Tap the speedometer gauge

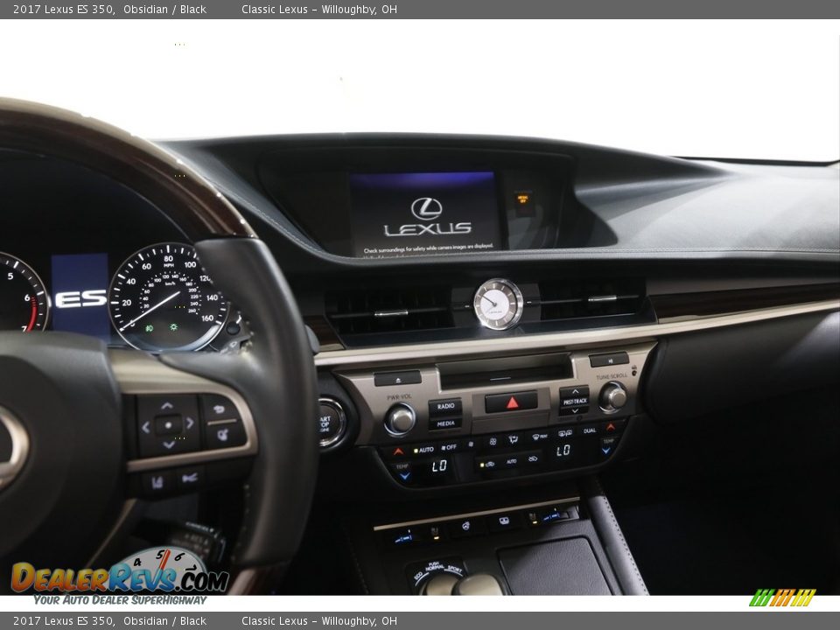tap(168, 297)
